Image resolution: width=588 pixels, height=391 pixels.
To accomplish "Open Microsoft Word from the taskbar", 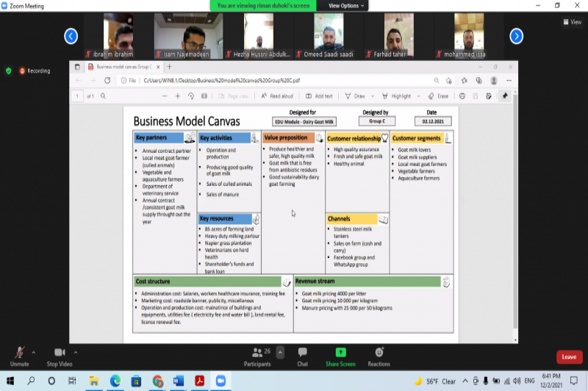I will [178, 381].
